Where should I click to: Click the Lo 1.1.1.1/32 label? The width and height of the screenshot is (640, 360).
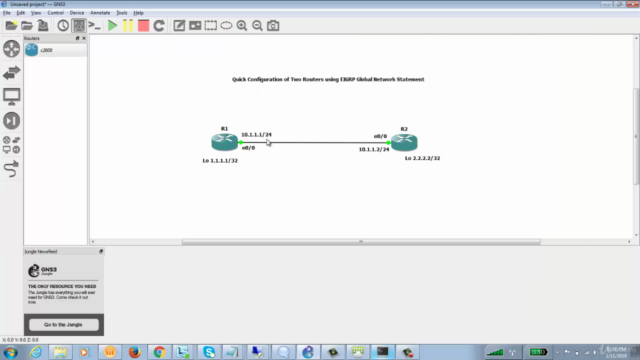220,160
